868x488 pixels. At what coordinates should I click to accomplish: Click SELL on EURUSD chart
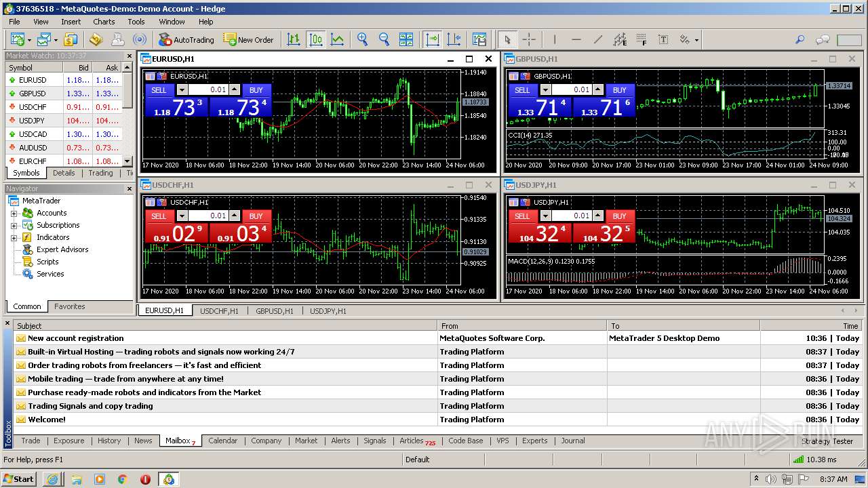click(159, 90)
